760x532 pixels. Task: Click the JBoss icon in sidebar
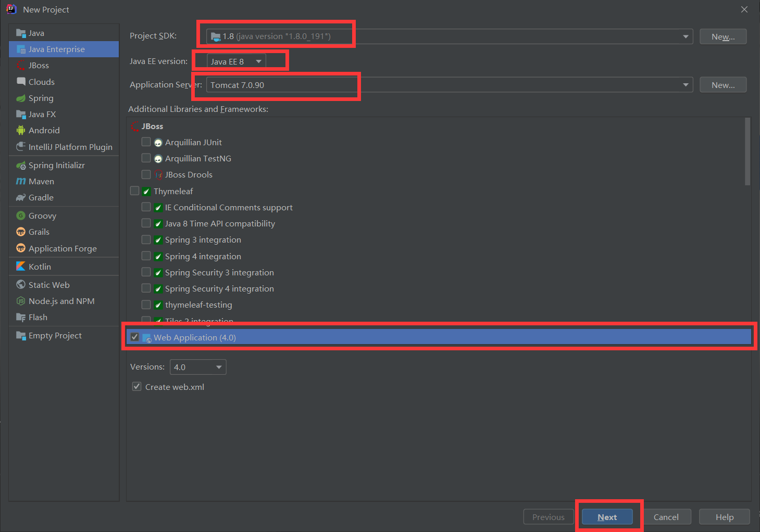[x=21, y=66]
